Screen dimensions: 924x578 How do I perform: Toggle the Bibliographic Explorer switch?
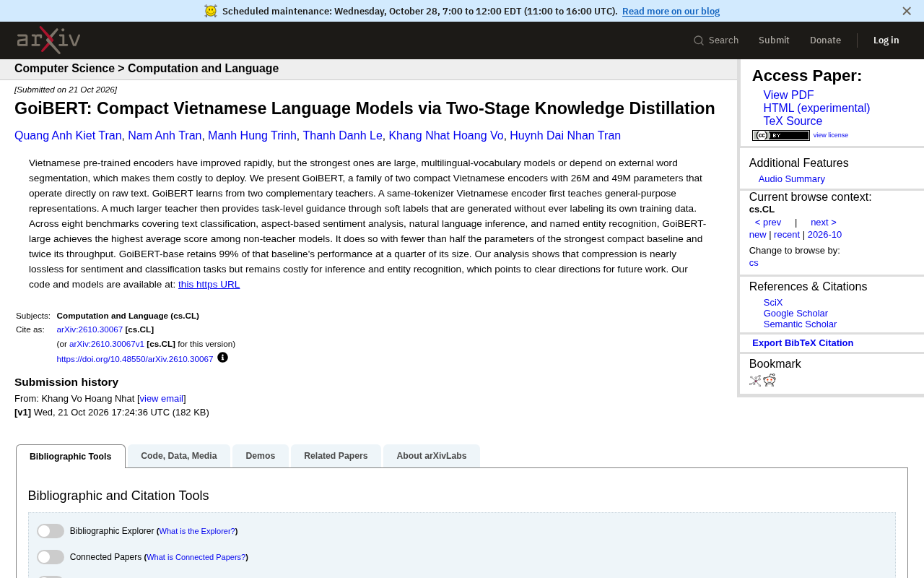[x=51, y=531]
